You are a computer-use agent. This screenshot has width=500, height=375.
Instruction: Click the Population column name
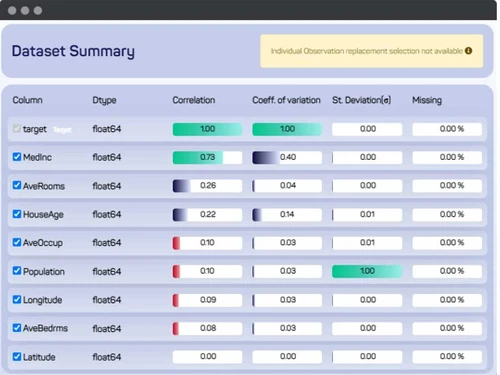pyautogui.click(x=44, y=272)
